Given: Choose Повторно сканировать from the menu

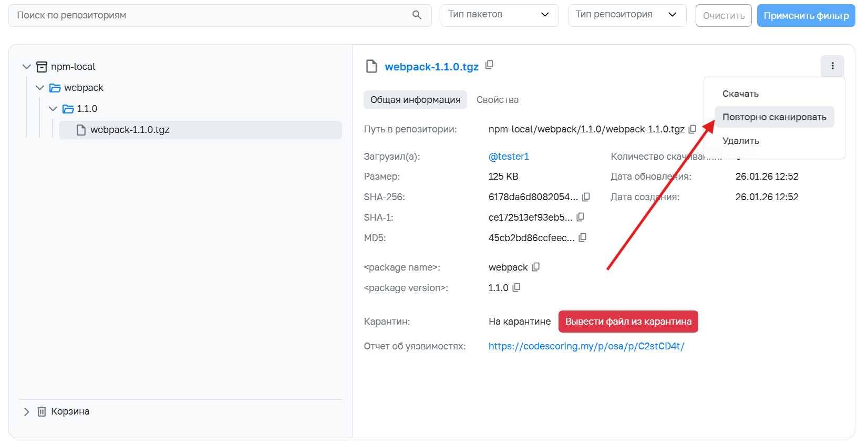Looking at the screenshot, I should 774,117.
